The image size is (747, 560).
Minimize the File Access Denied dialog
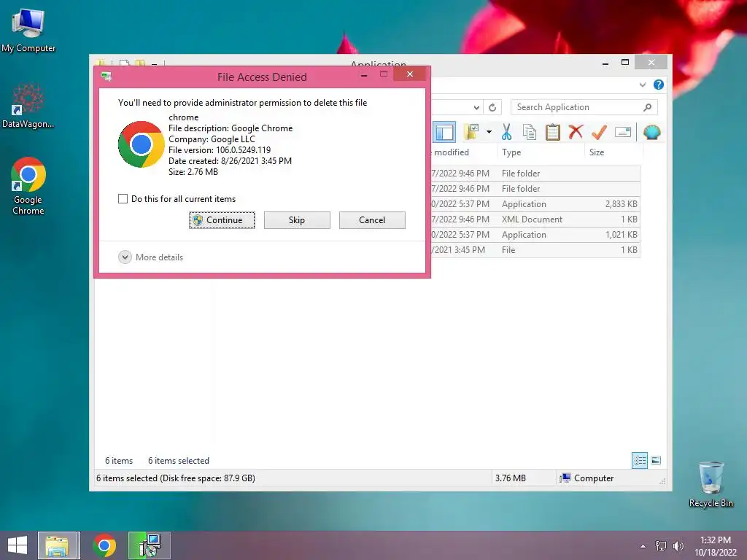pos(364,75)
